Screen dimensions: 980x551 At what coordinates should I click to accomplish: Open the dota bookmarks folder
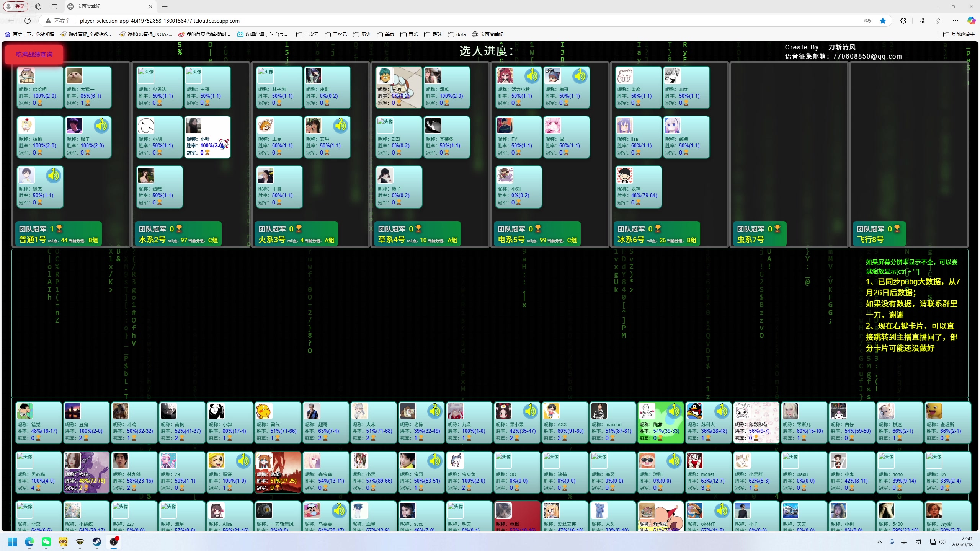457,34
